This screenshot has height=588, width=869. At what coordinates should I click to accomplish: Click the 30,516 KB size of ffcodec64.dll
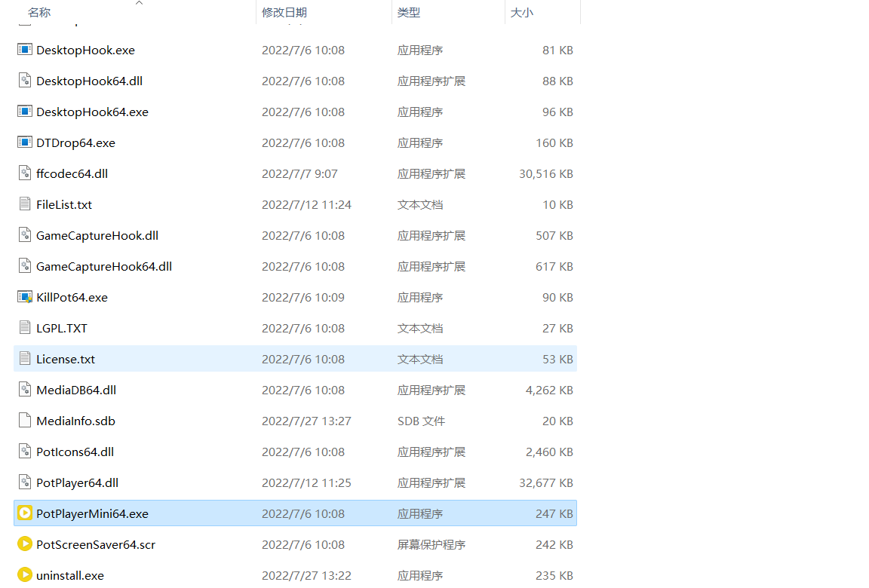pos(546,174)
